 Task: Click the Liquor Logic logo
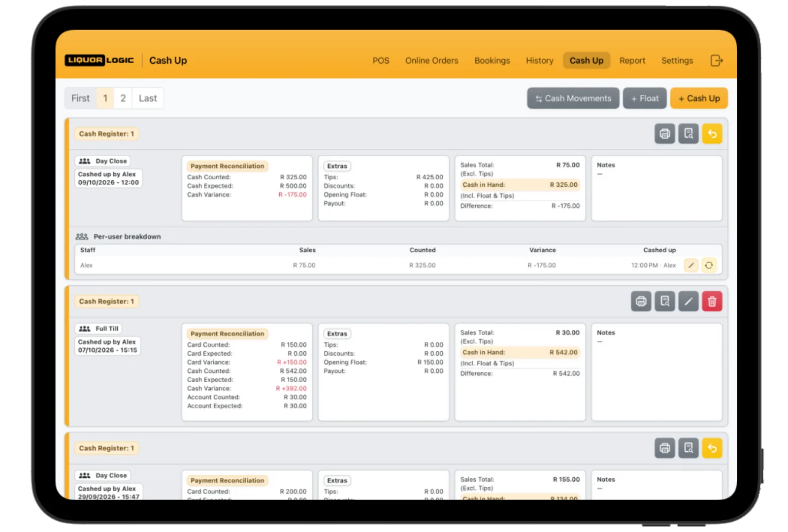pos(99,60)
